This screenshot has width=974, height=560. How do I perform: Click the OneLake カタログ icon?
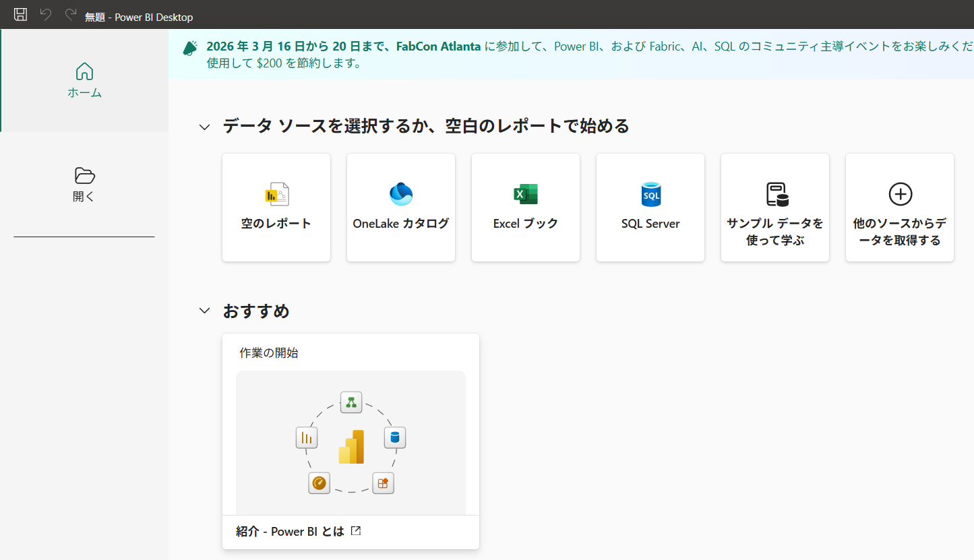[x=401, y=195]
